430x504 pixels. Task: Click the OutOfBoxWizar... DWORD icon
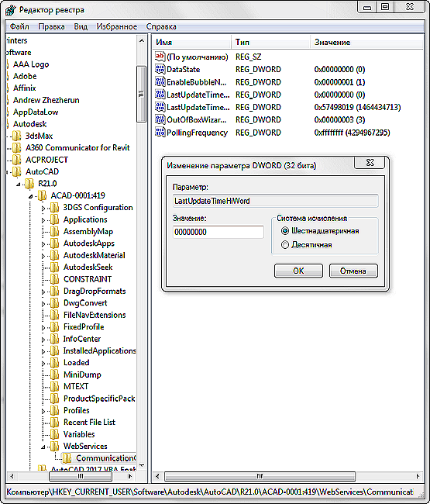[160, 119]
